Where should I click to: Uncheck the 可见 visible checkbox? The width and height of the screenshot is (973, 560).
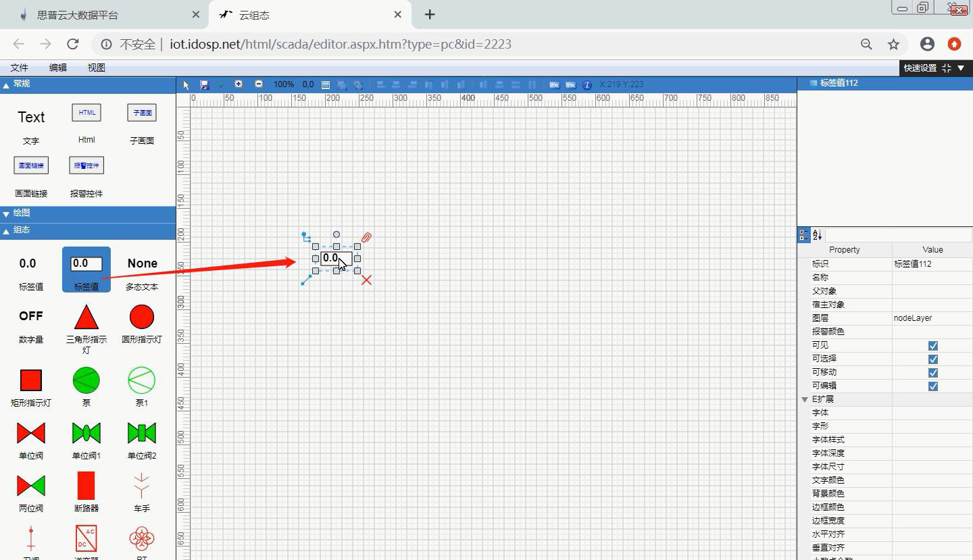pyautogui.click(x=932, y=345)
